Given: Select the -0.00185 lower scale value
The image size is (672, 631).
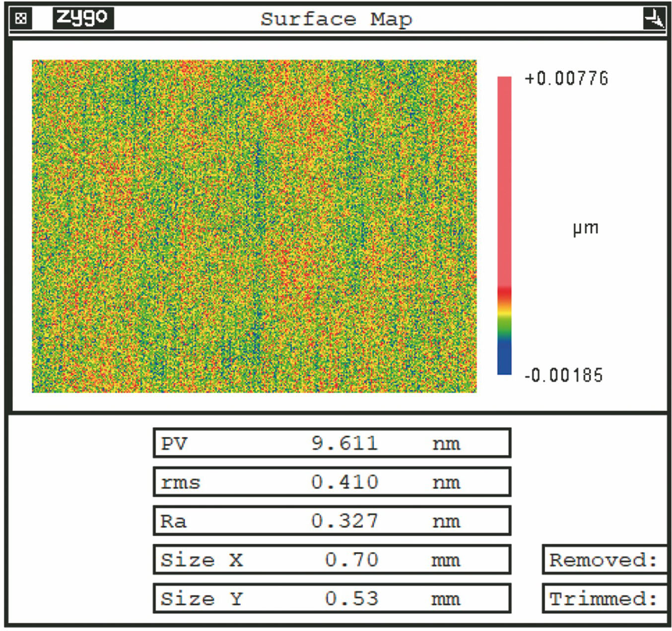Looking at the screenshot, I should pos(564,375).
